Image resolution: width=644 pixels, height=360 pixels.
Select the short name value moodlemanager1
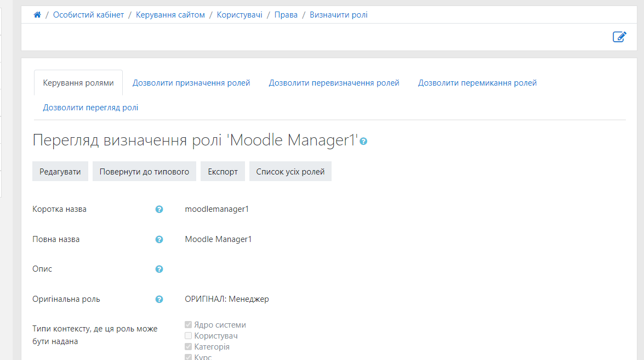coord(217,209)
